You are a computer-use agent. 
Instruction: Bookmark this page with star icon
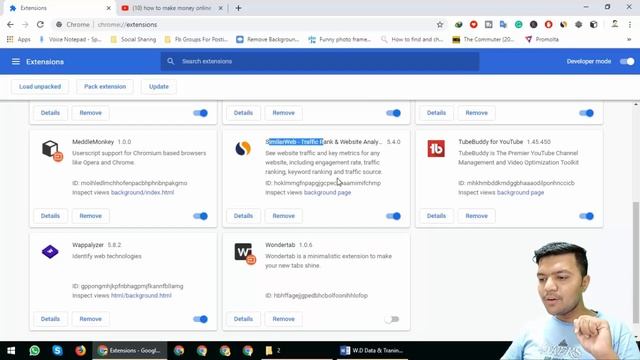[440, 24]
